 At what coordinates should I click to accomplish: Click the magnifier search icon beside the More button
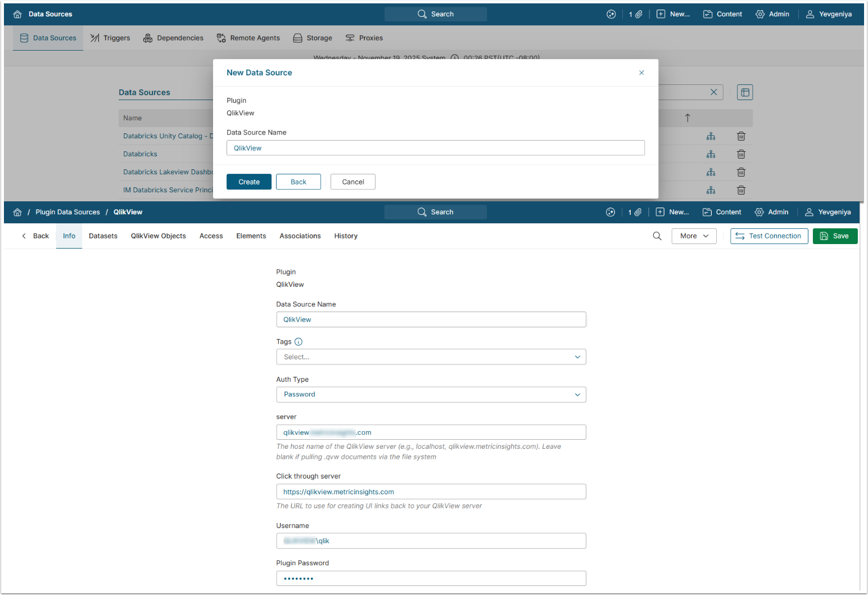[x=657, y=236]
